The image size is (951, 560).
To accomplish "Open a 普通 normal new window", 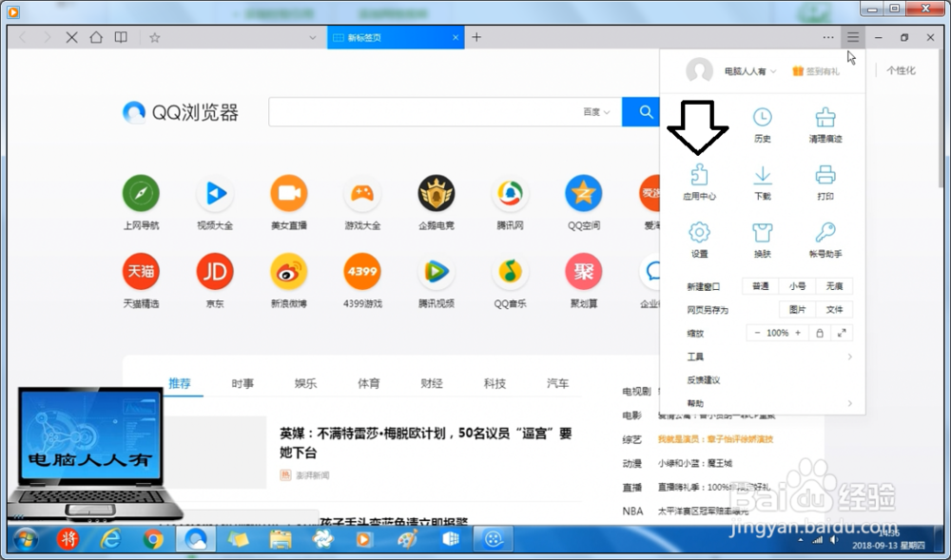I will click(761, 286).
